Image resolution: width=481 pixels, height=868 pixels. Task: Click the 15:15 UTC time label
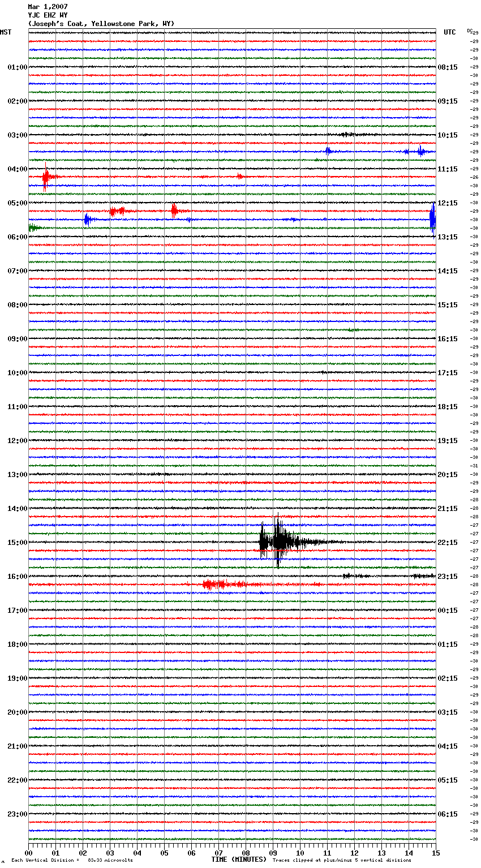(448, 305)
